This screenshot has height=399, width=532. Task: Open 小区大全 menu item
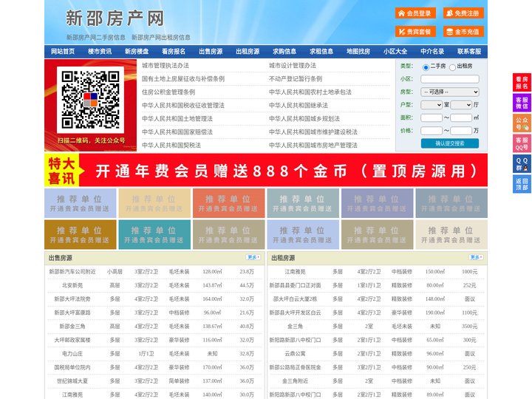click(395, 52)
